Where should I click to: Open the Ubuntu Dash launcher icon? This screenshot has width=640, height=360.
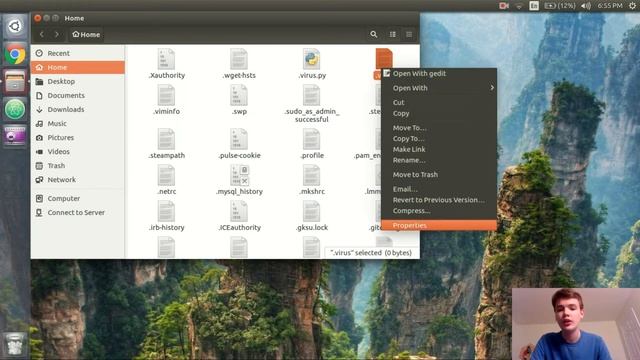[x=15, y=27]
